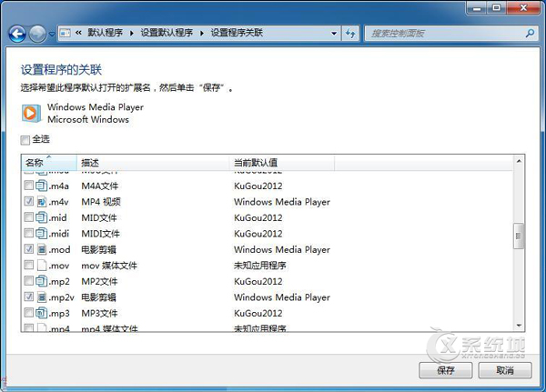Click the list scrollbar down arrow
This screenshot has height=392, width=546.
click(519, 326)
